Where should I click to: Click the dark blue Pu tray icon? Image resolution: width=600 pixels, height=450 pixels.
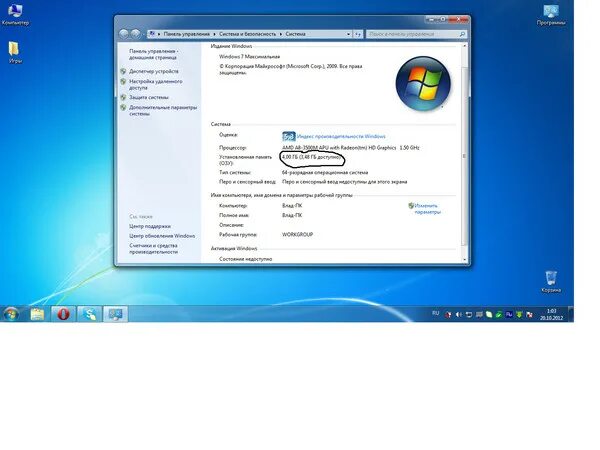pyautogui.click(x=509, y=315)
